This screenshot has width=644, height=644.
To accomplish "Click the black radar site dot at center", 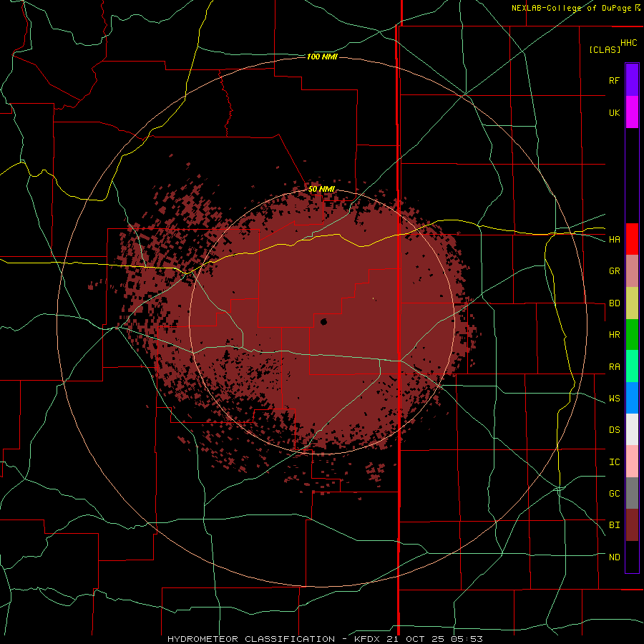I will pyautogui.click(x=323, y=321).
